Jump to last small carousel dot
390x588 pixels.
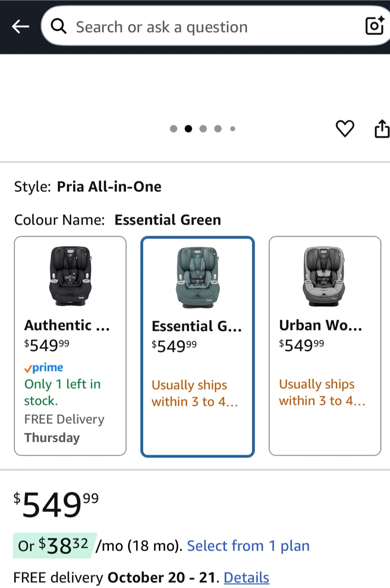click(233, 129)
